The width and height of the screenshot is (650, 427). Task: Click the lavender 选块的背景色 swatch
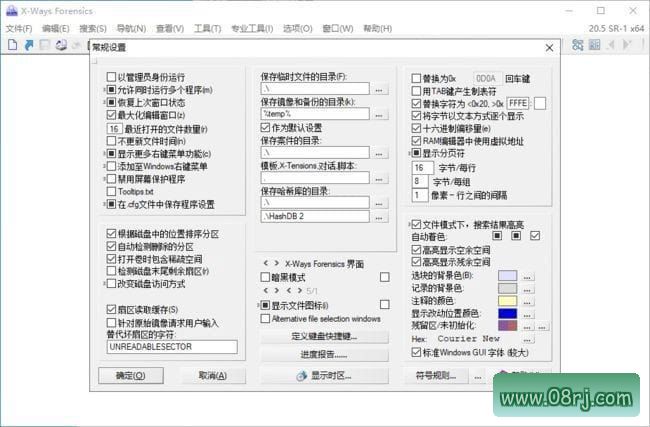pyautogui.click(x=507, y=276)
